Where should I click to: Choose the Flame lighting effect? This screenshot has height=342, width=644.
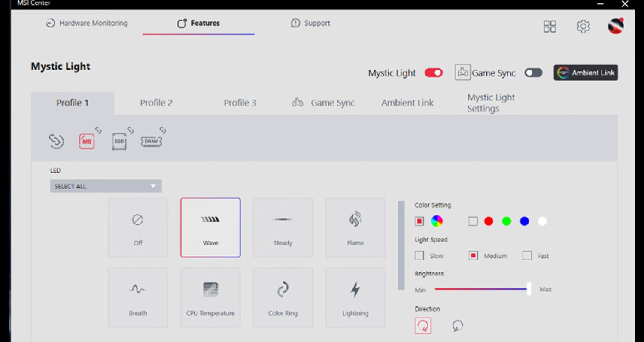pyautogui.click(x=355, y=227)
